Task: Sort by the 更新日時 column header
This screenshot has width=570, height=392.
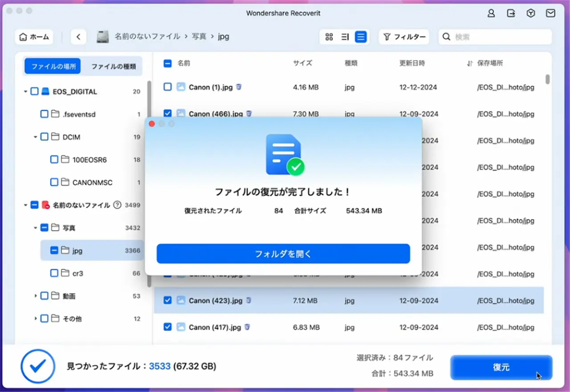Action: pos(412,64)
